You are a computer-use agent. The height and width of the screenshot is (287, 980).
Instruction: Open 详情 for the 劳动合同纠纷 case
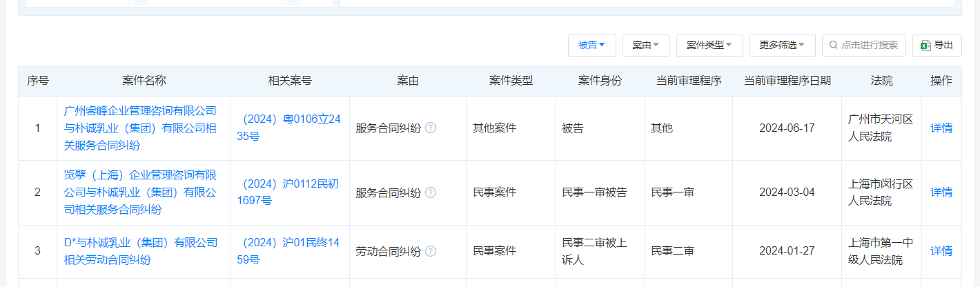click(x=941, y=251)
